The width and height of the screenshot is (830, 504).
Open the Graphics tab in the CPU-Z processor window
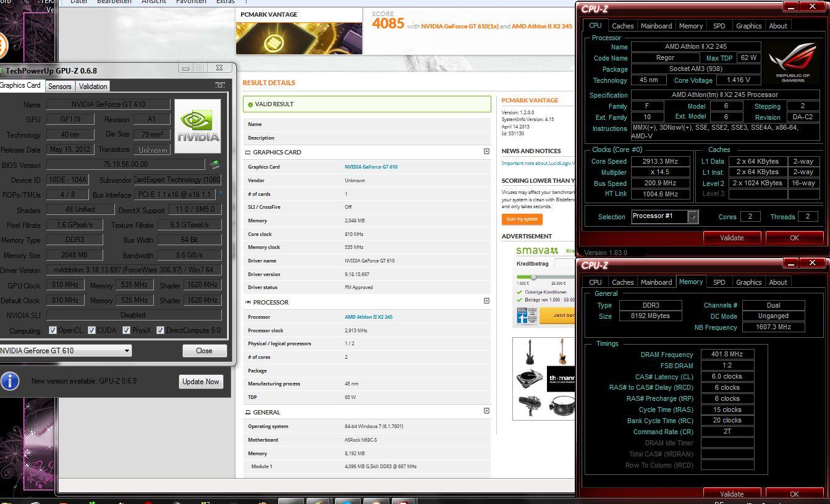(x=748, y=26)
